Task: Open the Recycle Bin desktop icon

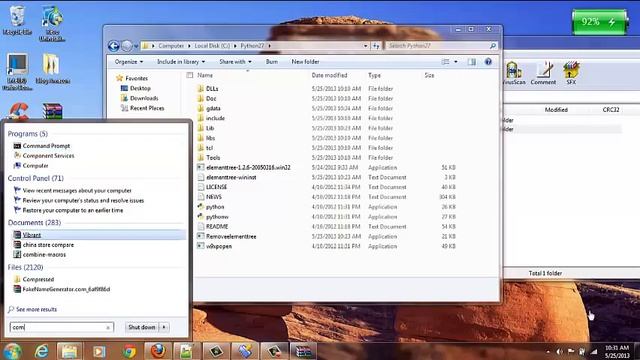Action: pyautogui.click(x=17, y=20)
